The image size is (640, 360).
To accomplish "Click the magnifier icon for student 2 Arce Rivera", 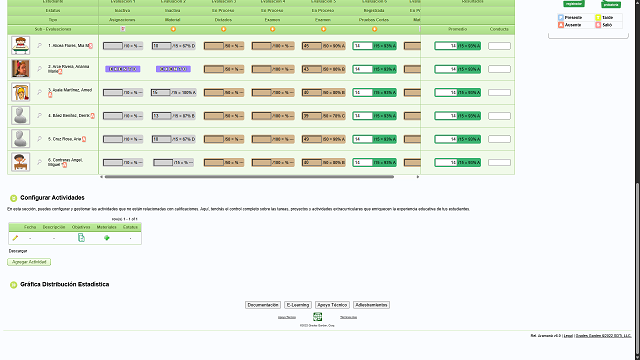I will point(40,69).
